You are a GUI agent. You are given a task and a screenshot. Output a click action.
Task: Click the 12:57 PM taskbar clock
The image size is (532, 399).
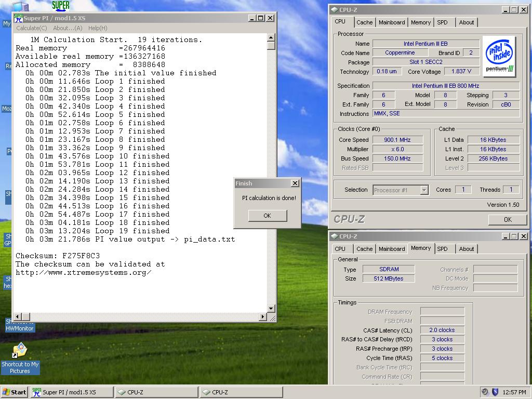(x=514, y=392)
